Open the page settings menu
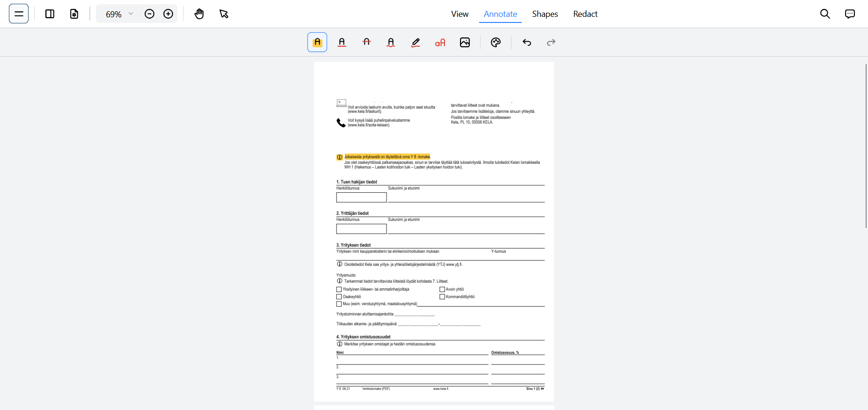The width and height of the screenshot is (868, 410). click(x=74, y=14)
